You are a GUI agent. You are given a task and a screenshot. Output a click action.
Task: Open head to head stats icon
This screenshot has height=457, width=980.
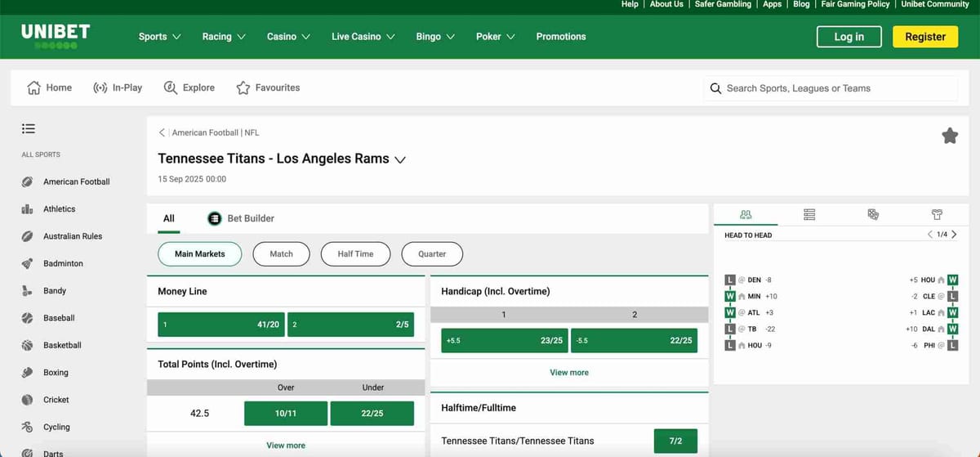click(x=745, y=214)
